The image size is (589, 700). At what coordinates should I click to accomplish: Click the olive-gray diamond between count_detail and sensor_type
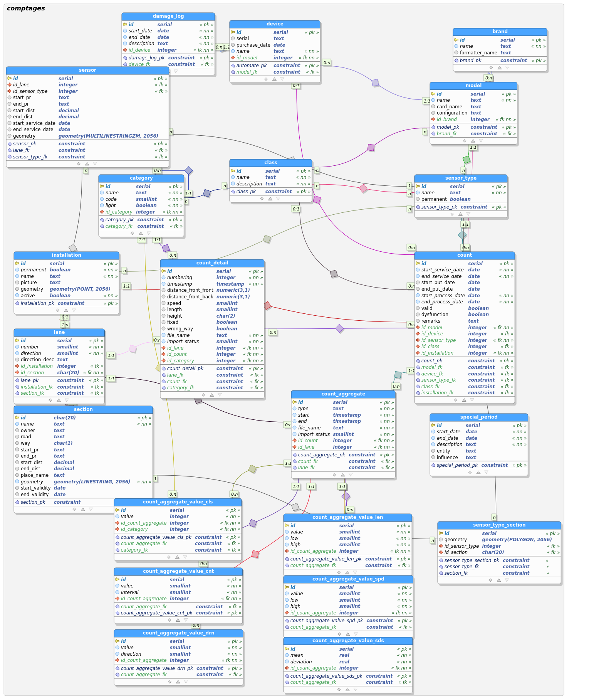click(267, 239)
